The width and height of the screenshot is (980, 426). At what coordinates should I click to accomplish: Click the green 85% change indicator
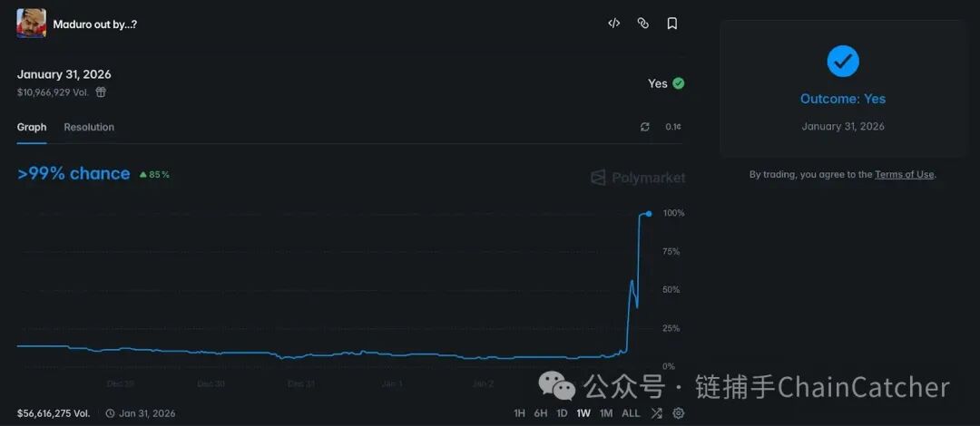click(x=154, y=174)
